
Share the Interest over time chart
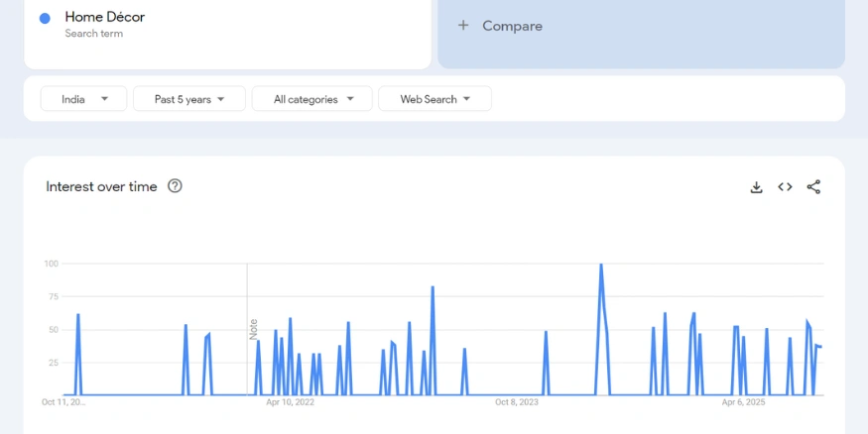click(x=813, y=187)
